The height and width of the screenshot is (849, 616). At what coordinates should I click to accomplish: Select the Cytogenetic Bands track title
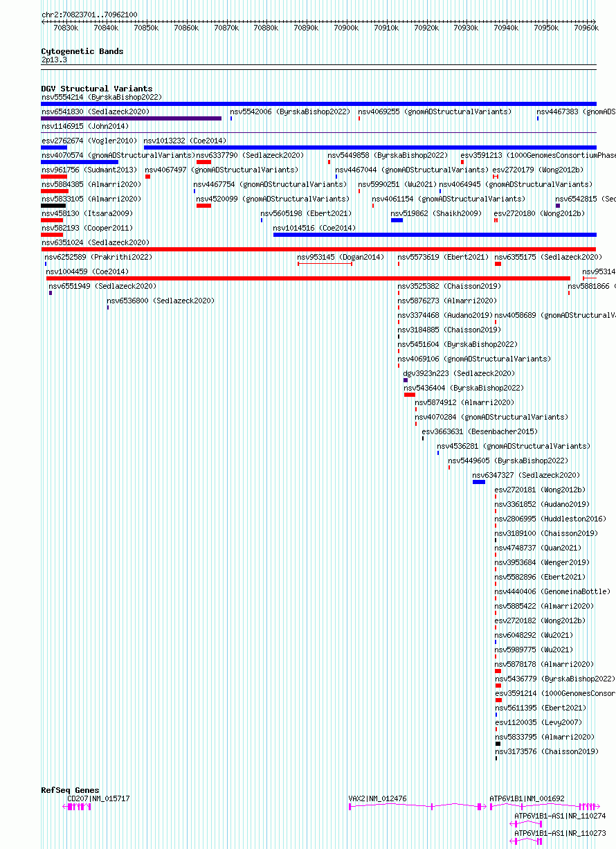pos(82,51)
